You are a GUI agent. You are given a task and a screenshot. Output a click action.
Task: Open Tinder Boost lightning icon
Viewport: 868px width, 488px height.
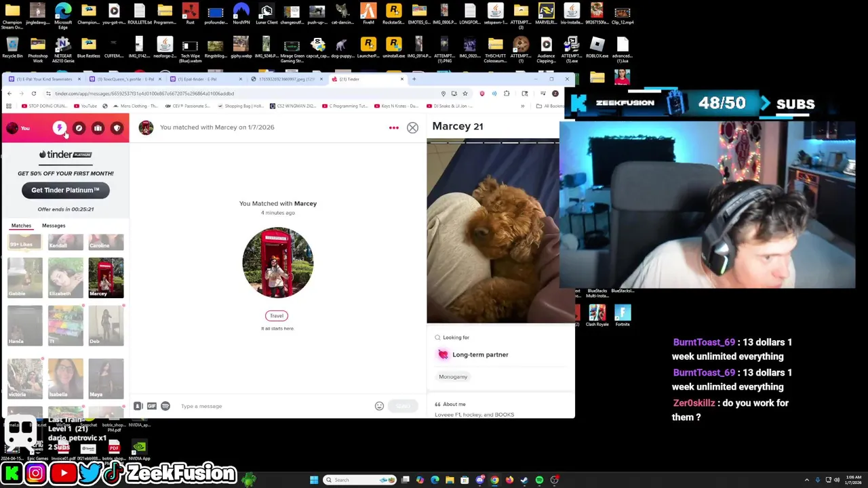[60, 128]
